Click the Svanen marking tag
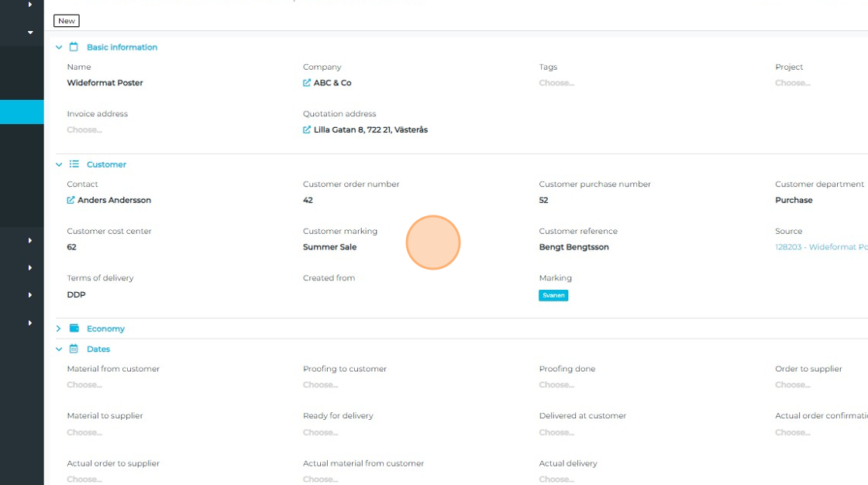The image size is (868, 485). [553, 295]
